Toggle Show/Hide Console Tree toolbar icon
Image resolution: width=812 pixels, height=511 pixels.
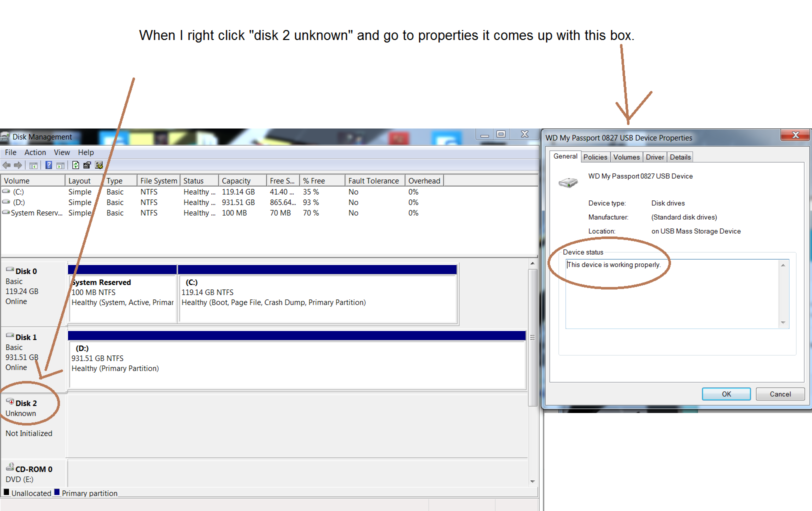tap(33, 165)
